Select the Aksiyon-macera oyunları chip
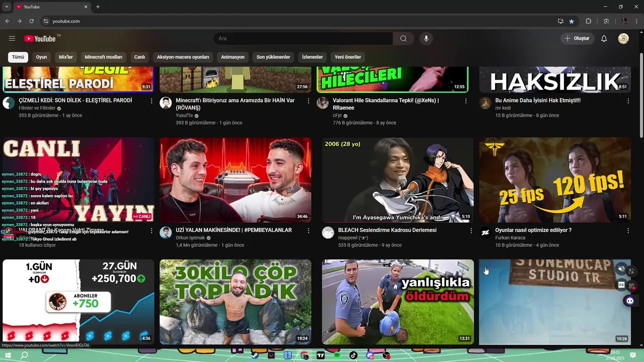 point(183,57)
